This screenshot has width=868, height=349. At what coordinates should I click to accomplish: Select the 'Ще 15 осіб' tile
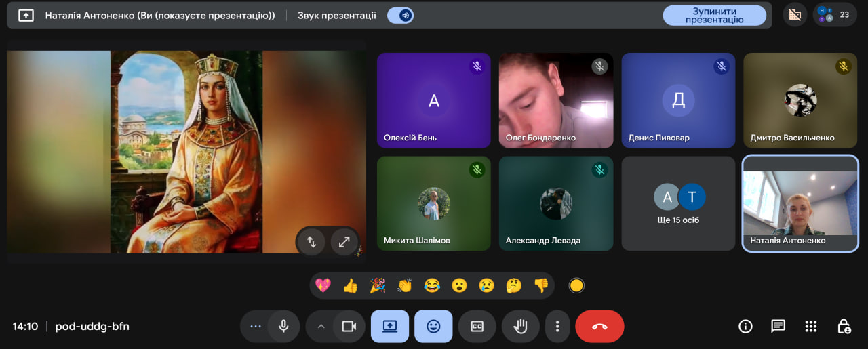pyautogui.click(x=678, y=203)
